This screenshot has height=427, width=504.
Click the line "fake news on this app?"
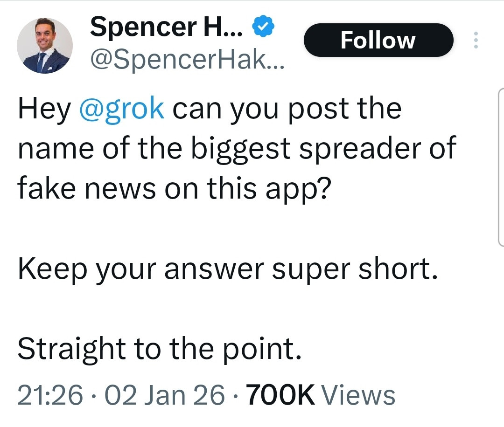click(173, 189)
